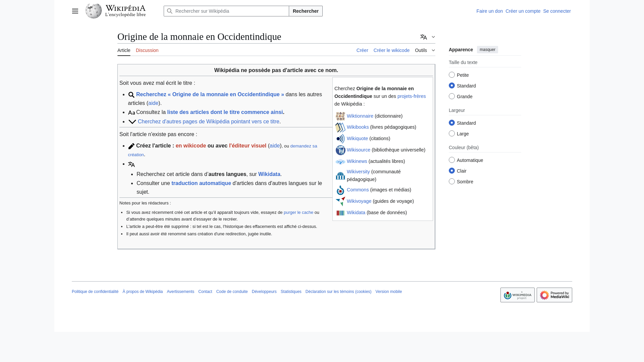Open Développeurs footer link
644x362 pixels.
264,292
